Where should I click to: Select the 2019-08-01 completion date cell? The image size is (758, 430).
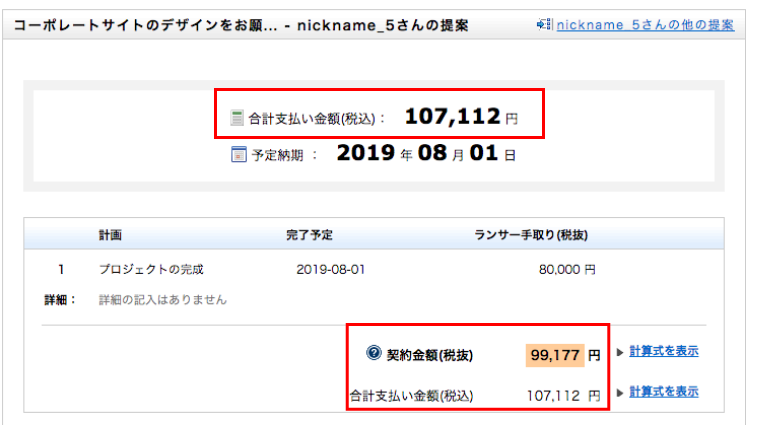(x=331, y=269)
